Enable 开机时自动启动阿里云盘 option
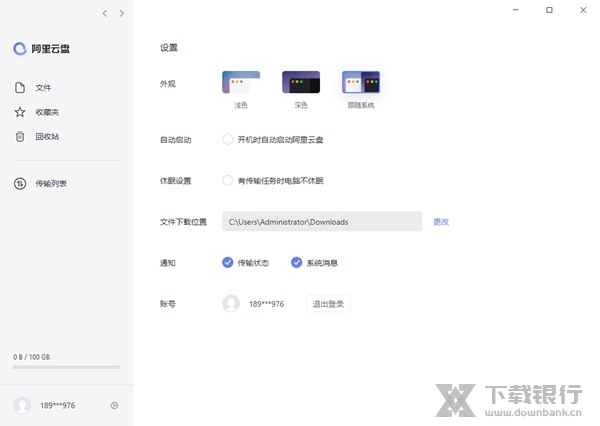This screenshot has height=426, width=600. click(x=228, y=139)
